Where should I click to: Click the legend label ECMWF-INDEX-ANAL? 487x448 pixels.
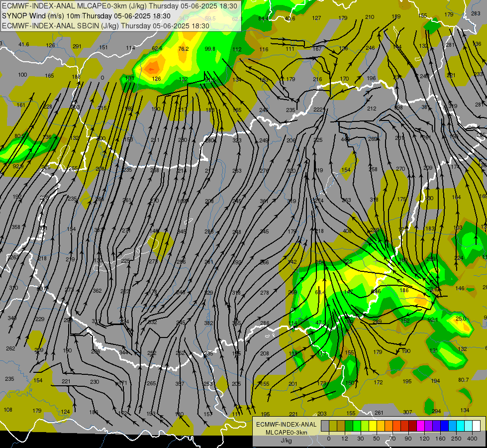tap(286, 425)
